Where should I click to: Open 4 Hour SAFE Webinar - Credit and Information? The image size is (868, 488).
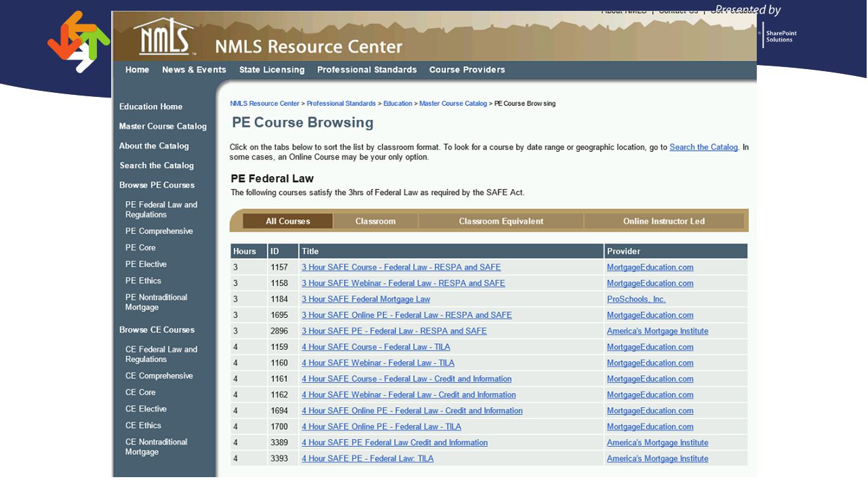click(409, 395)
